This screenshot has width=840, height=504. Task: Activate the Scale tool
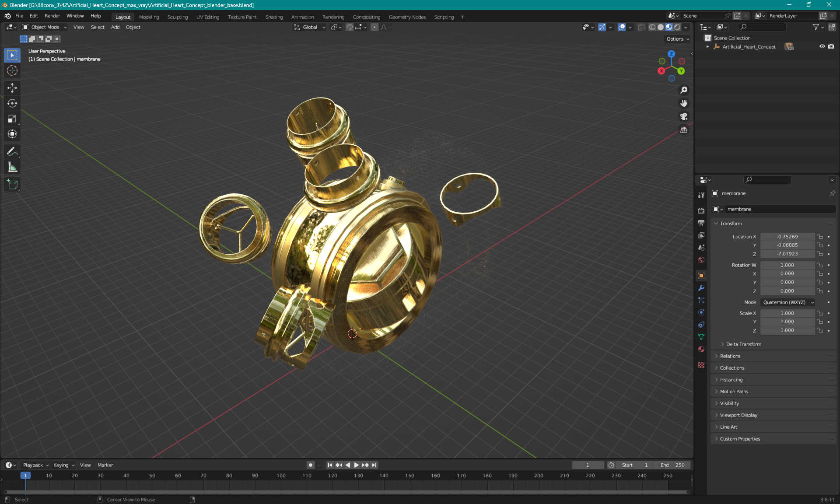coord(12,119)
